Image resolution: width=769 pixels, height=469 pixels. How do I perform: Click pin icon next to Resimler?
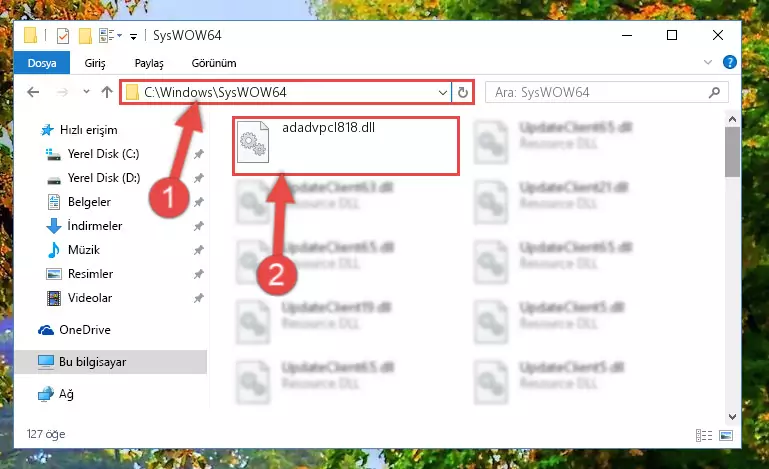199,274
